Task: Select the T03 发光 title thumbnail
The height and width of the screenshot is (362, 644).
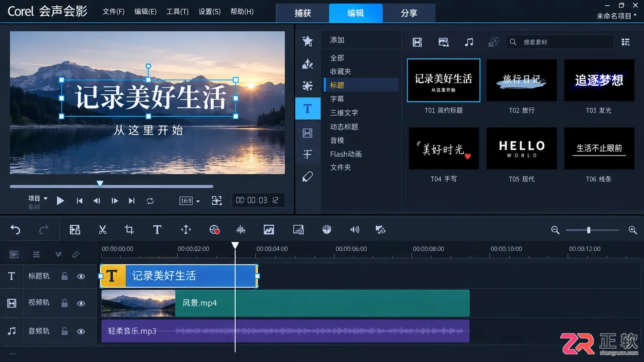Action: pos(599,80)
